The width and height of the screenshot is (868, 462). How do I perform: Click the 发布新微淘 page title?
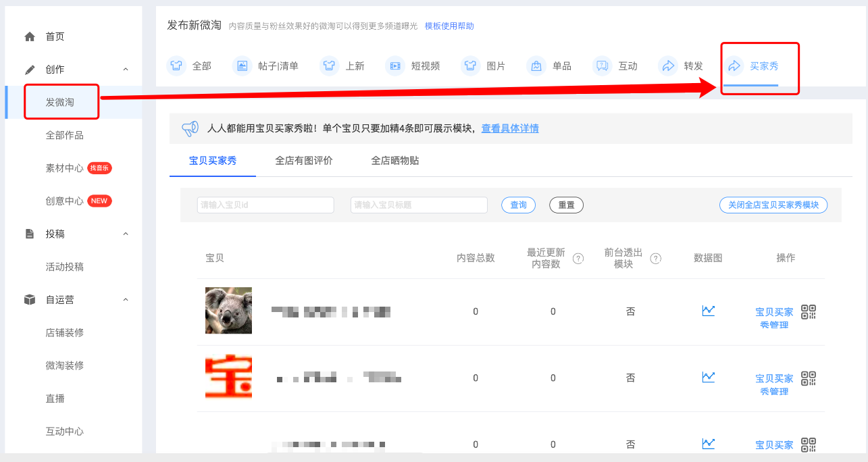tap(195, 25)
